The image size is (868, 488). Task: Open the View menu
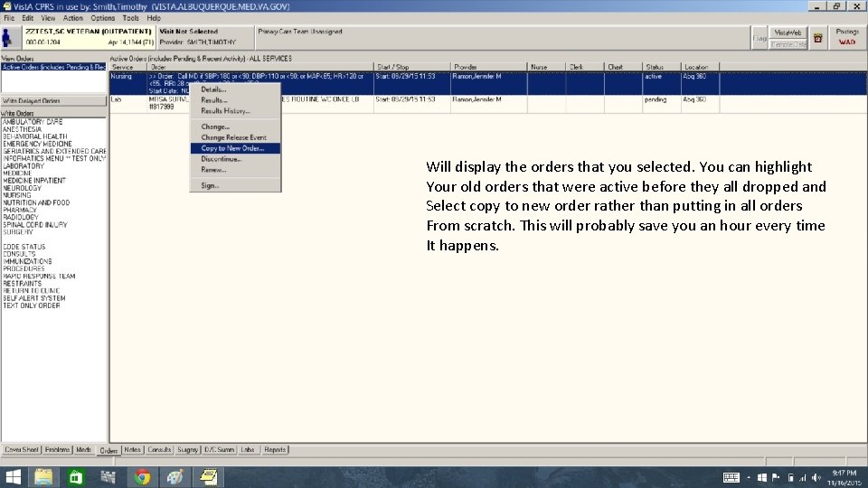pos(48,18)
